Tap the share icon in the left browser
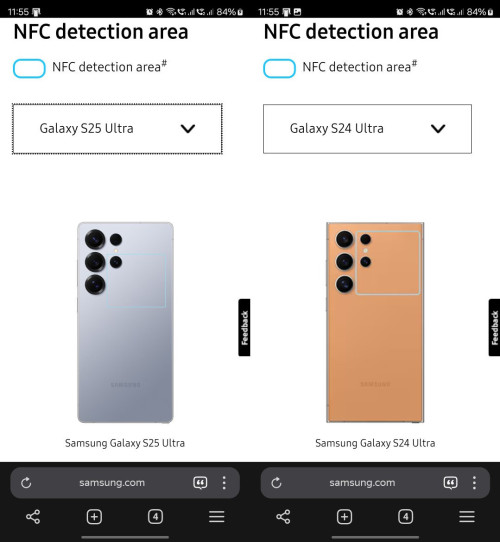 tap(33, 517)
